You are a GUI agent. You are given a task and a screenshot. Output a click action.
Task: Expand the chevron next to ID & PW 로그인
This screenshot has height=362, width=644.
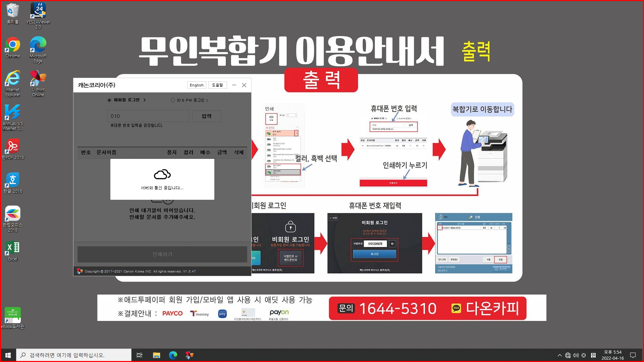[207, 100]
